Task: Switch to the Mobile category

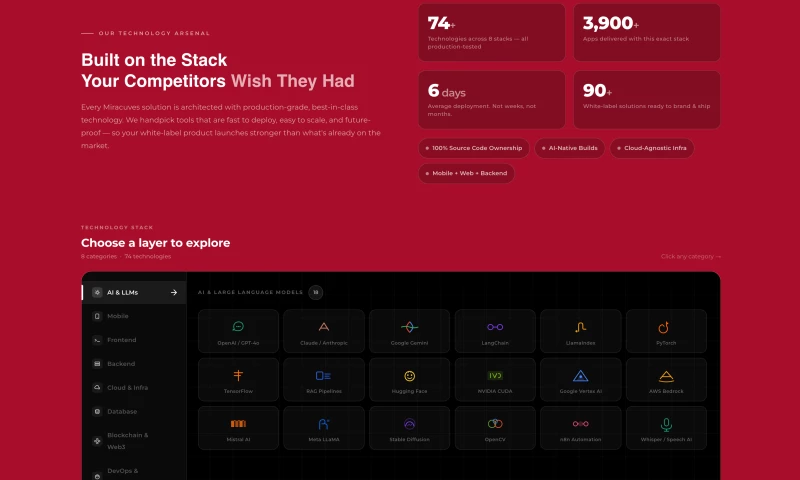Action: click(134, 316)
